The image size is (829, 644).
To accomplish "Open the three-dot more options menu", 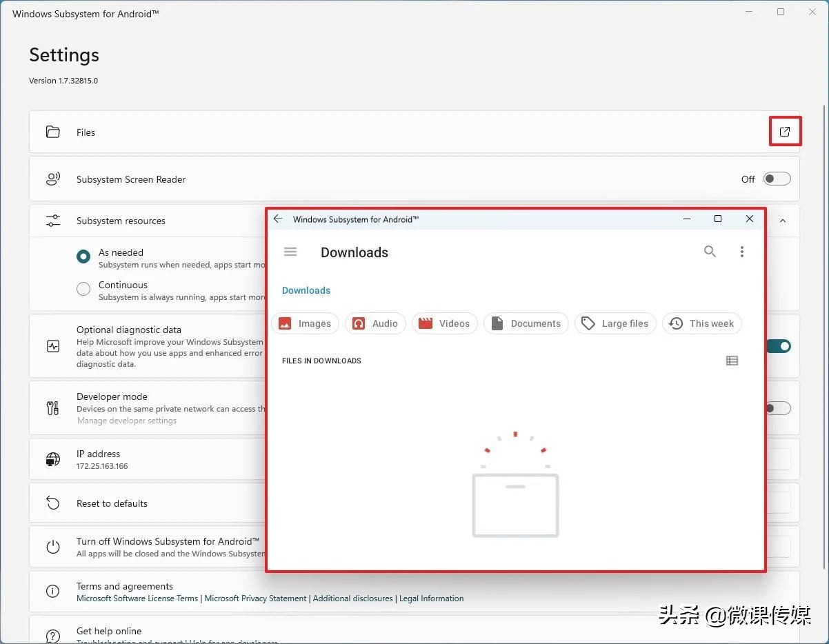I will coord(742,252).
